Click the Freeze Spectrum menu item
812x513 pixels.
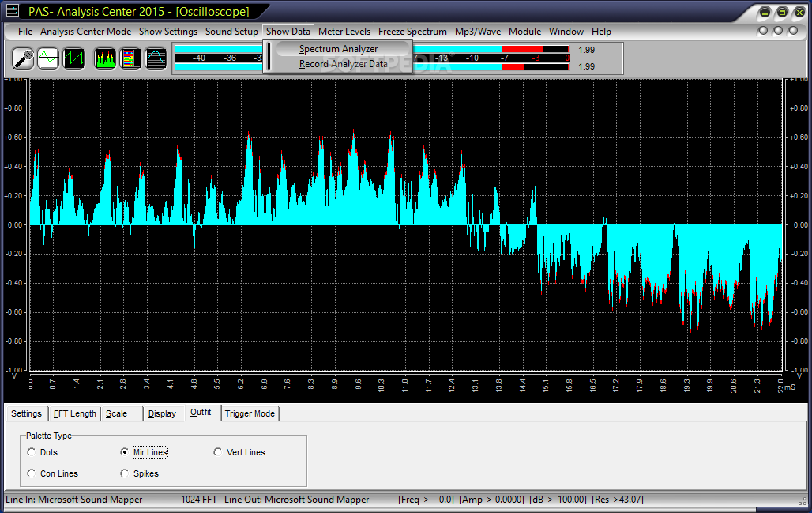412,32
